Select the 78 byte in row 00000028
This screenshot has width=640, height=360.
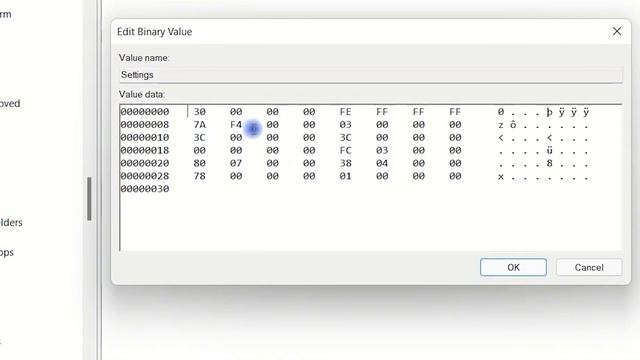(199, 176)
